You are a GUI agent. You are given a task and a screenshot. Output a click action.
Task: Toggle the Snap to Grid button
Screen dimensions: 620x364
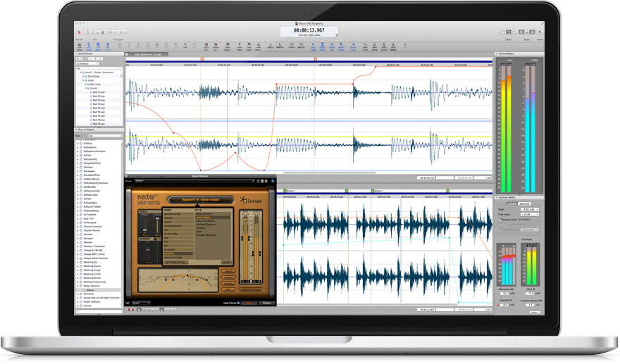(x=332, y=46)
